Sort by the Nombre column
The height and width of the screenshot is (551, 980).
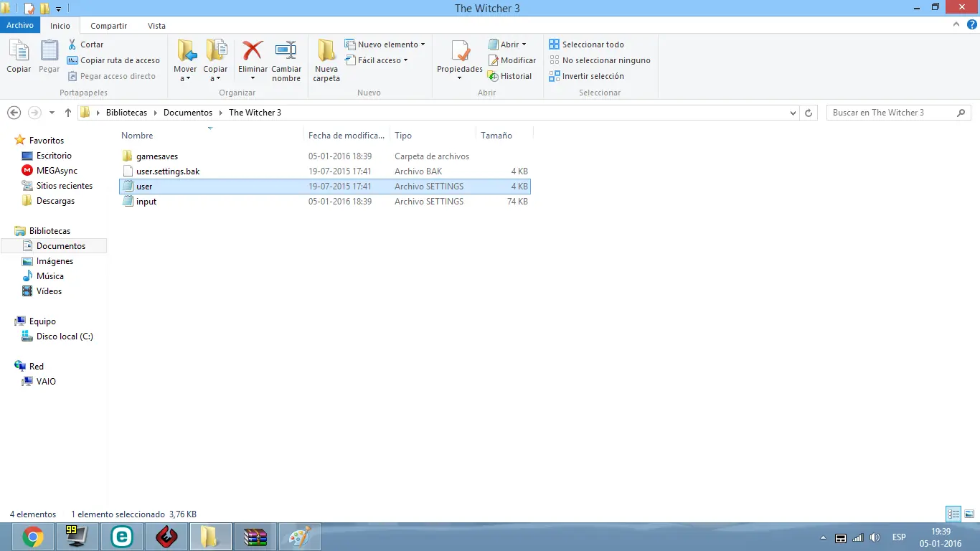point(210,135)
